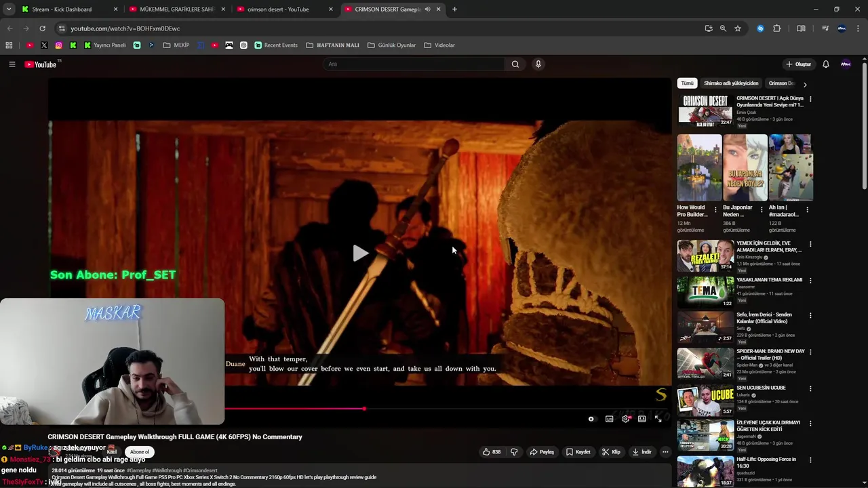This screenshot has height=488, width=868.
Task: Open the Half-Life: Opposing Force video title
Action: (x=766, y=462)
